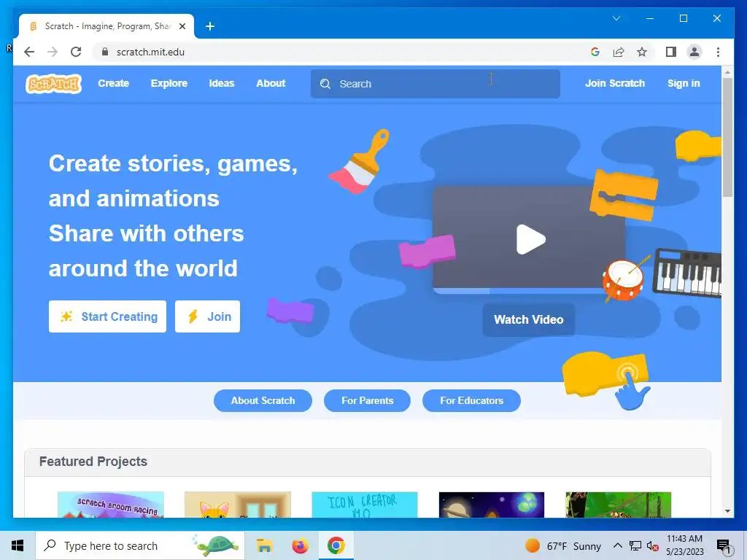Screen dimensions: 747x560
Task: Open the About Scratch pill button
Action: (263, 400)
